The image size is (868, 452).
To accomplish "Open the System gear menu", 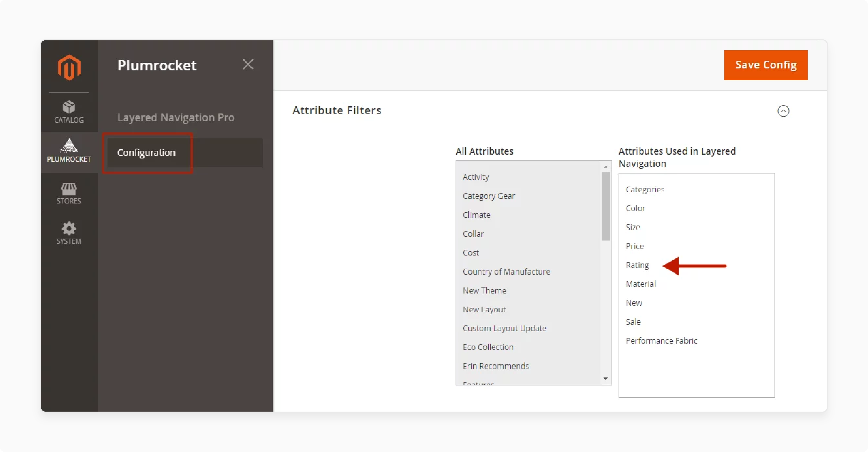I will (x=69, y=233).
